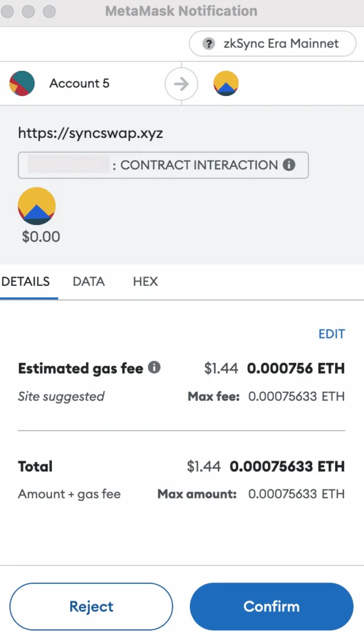The width and height of the screenshot is (364, 642).
Task: Open the zkSync Era Mainnet network selector
Action: [x=273, y=44]
